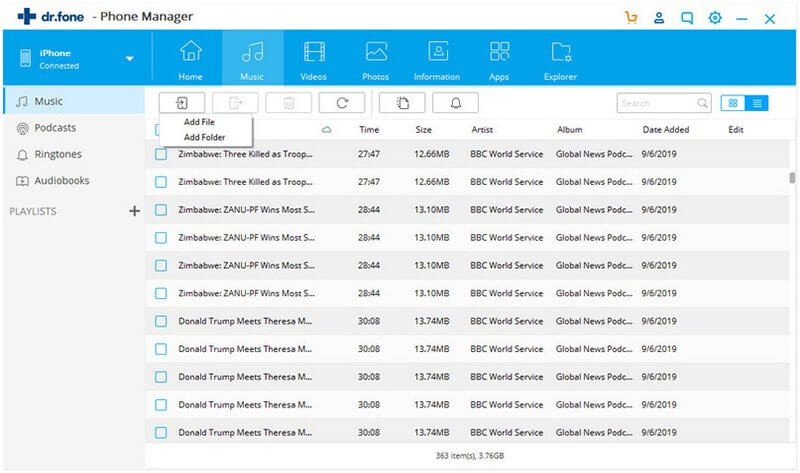Screen dimensions: 800x473
Task: Click the Edit column header
Action: 736,130
